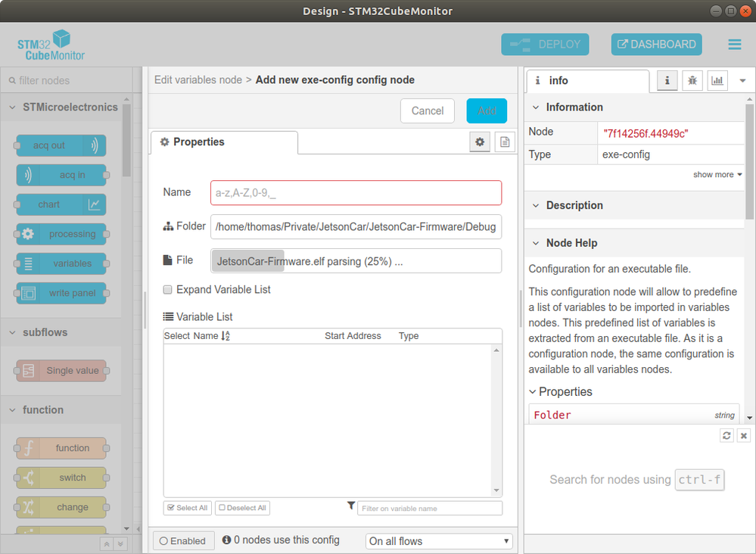Click the Name input field
This screenshot has width=756, height=554.
pyautogui.click(x=356, y=193)
